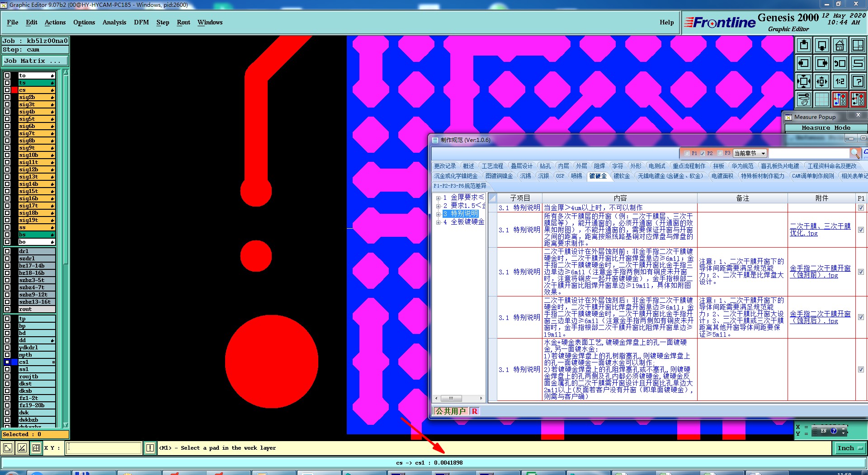
Task: Click the exclamation mark message icon
Action: click(x=150, y=448)
